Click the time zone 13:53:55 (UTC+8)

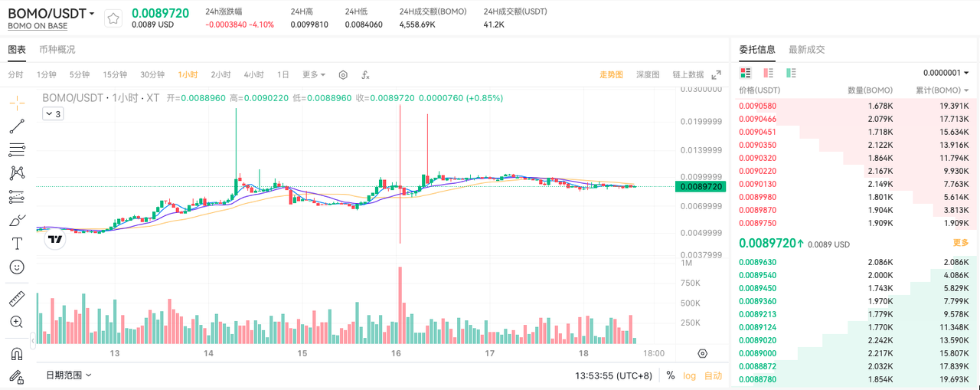(x=615, y=375)
